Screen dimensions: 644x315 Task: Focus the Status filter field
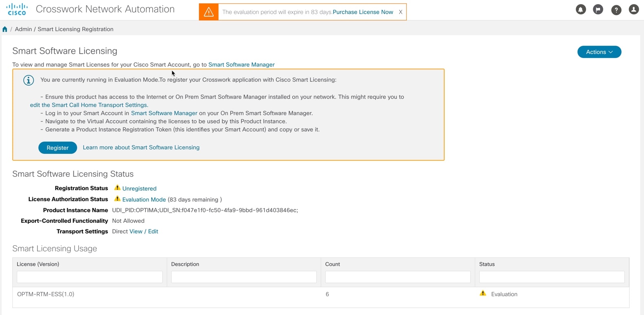pos(552,277)
